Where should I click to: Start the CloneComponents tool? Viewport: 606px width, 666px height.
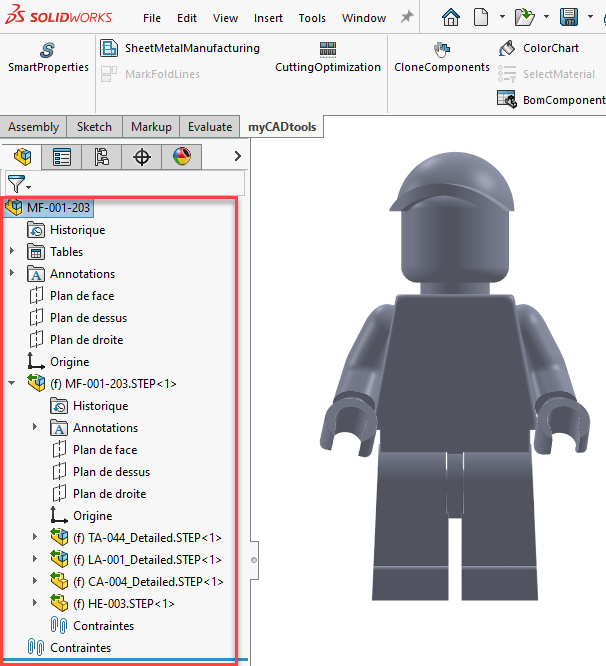coord(442,57)
